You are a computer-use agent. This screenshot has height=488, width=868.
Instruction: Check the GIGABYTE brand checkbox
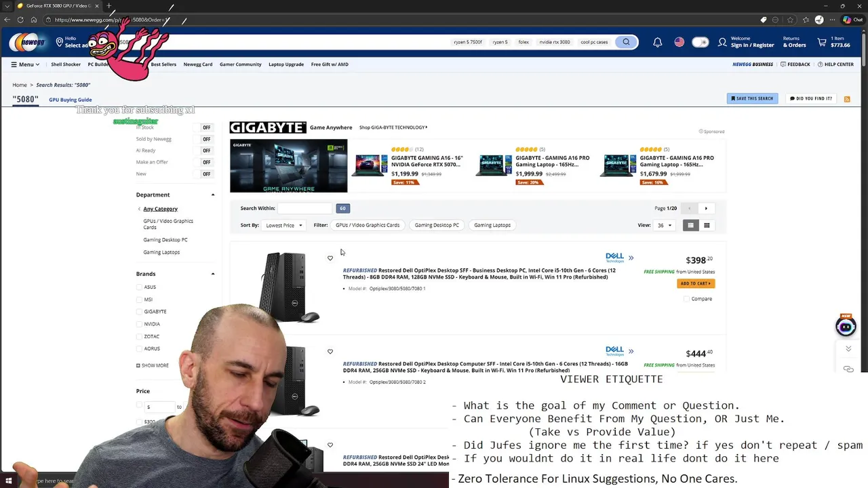point(140,311)
